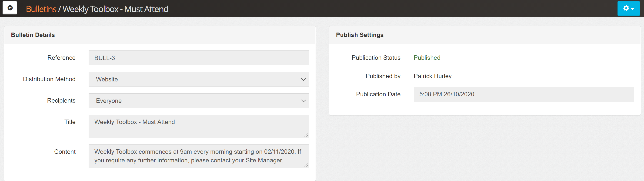Screen dimensions: 644x181
Task: Click the Content box resize handle
Action: pyautogui.click(x=306, y=165)
